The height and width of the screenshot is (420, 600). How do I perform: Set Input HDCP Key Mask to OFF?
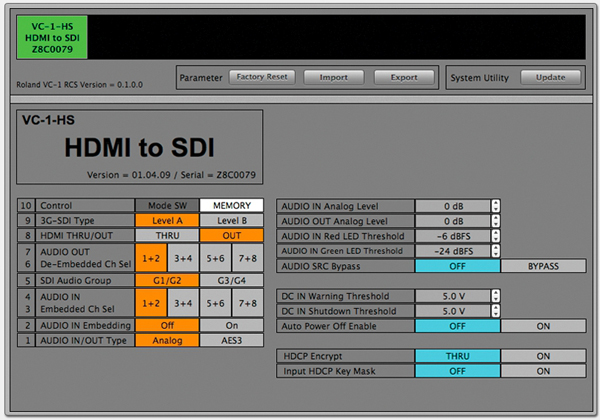coord(458,371)
